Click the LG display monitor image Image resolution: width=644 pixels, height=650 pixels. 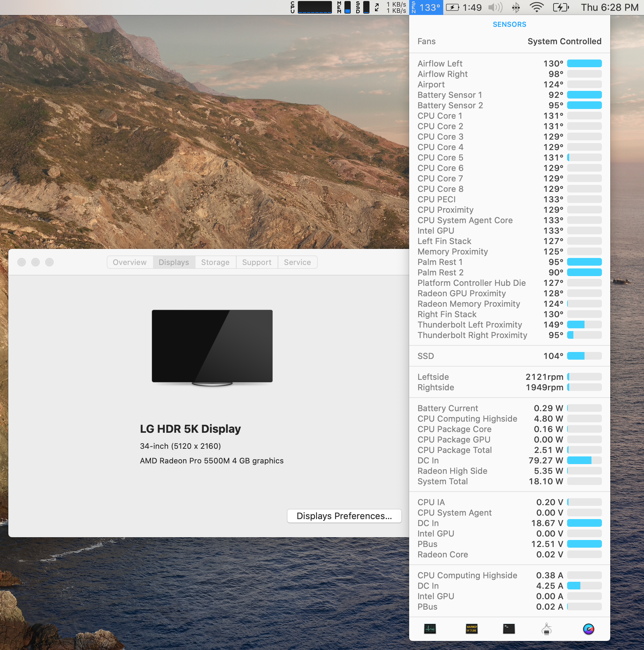point(212,348)
